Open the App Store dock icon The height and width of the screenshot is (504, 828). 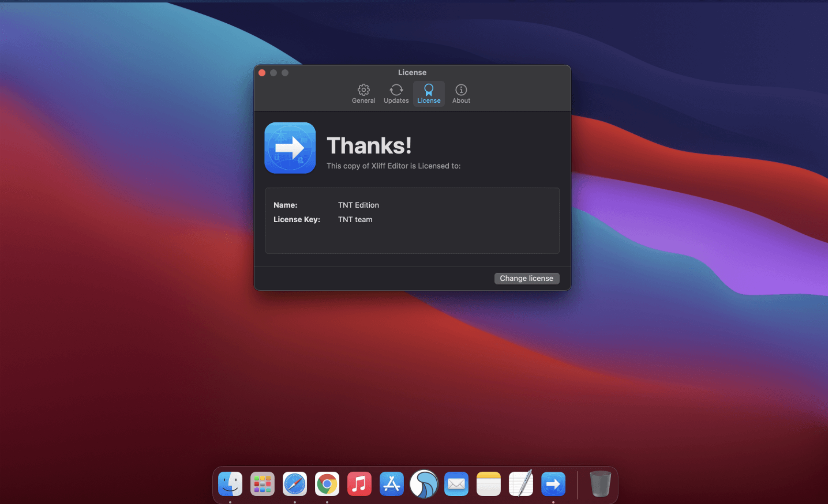[391, 484]
